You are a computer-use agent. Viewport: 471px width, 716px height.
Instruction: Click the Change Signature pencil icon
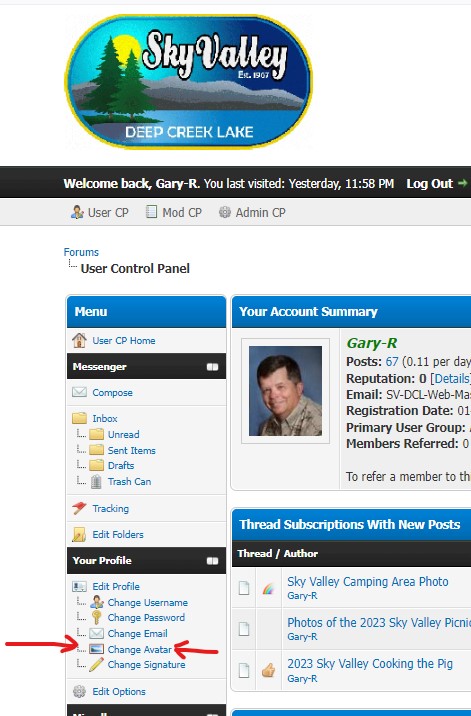tap(96, 664)
